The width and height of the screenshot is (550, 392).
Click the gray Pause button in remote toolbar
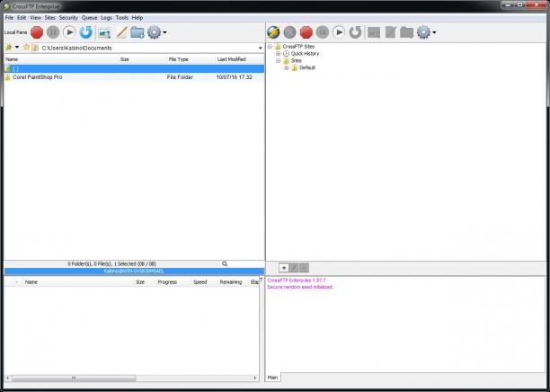point(323,32)
